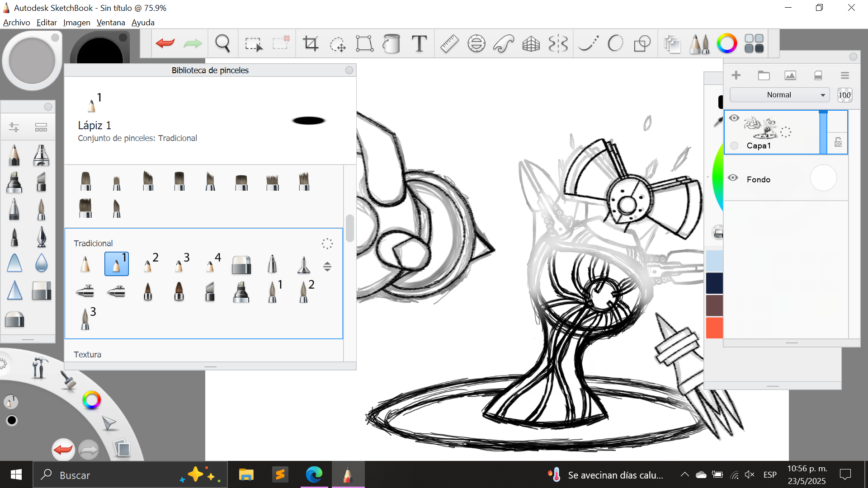This screenshot has height=488, width=868.
Task: Open the Normal blend mode dropdown
Action: [779, 95]
